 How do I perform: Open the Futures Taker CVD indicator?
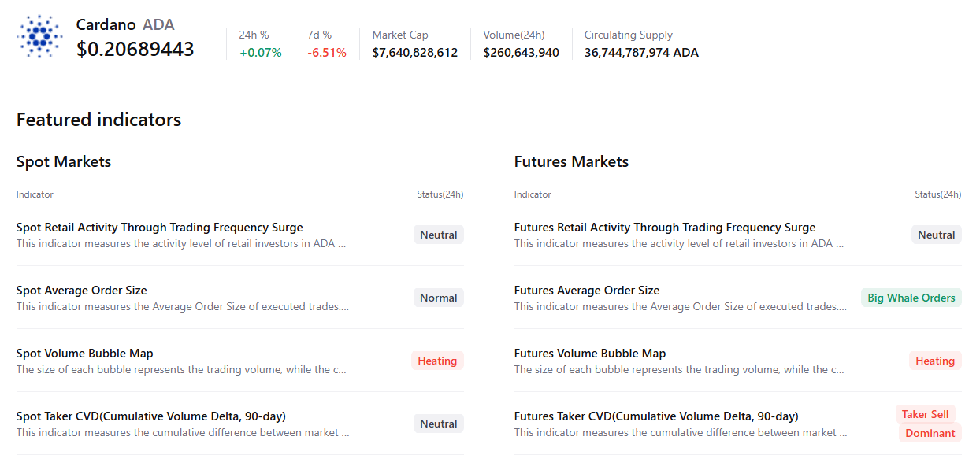click(656, 416)
